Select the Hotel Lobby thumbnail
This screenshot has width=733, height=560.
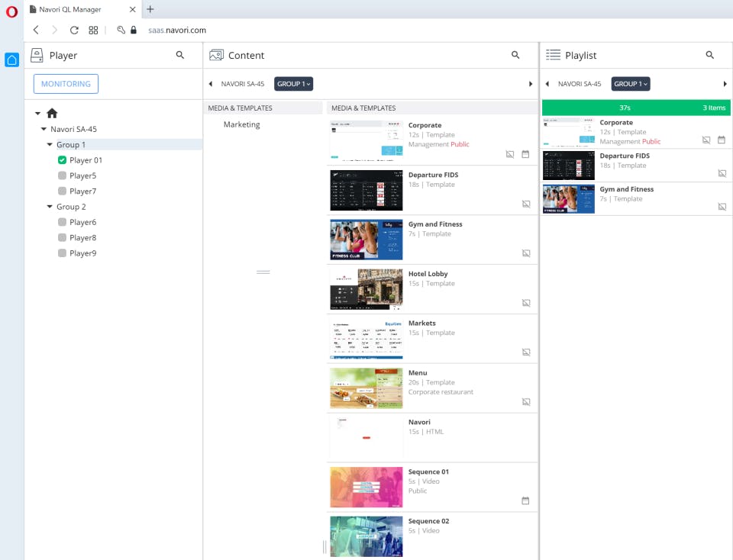point(366,289)
